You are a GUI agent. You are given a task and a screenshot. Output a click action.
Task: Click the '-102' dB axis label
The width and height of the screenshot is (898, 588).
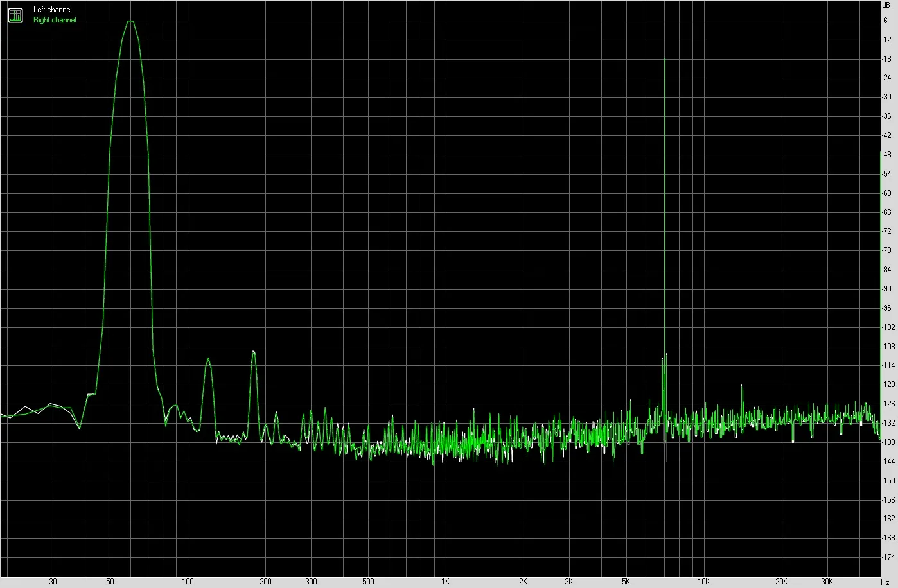(888, 327)
